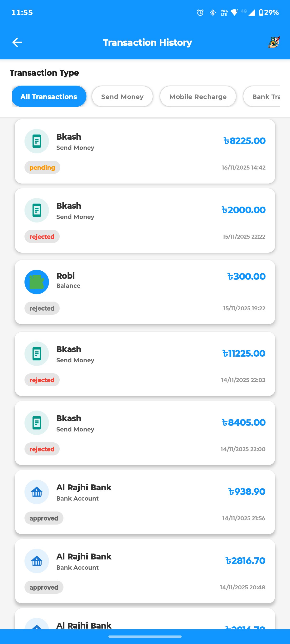290x644 pixels.
Task: Tap the Bkash ৳11225.00 receipt icon
Action: (x=37, y=354)
